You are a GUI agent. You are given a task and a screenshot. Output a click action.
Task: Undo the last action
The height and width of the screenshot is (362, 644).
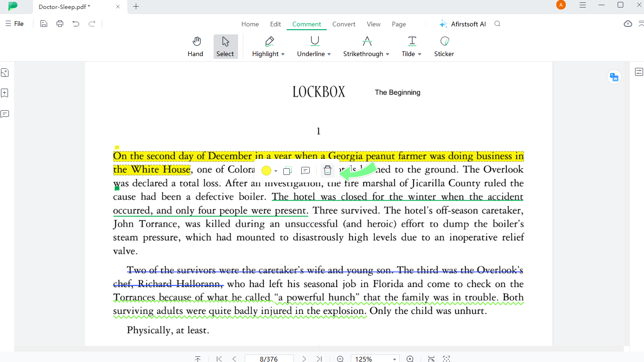click(x=76, y=24)
